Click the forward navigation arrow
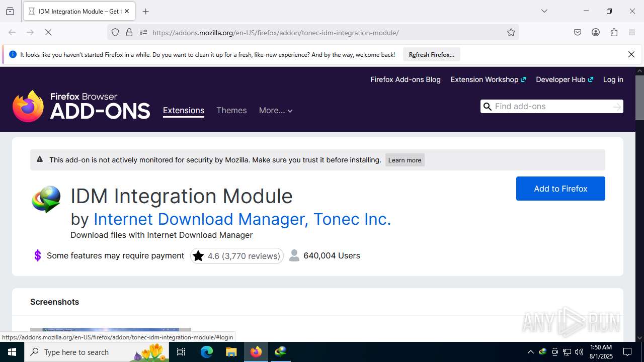 click(x=30, y=32)
